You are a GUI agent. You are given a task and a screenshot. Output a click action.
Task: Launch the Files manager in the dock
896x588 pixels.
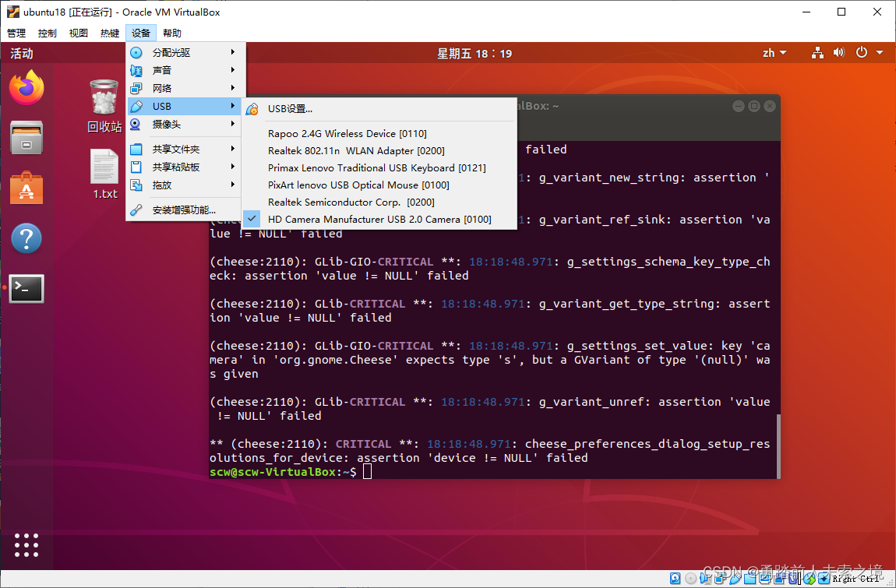point(26,138)
